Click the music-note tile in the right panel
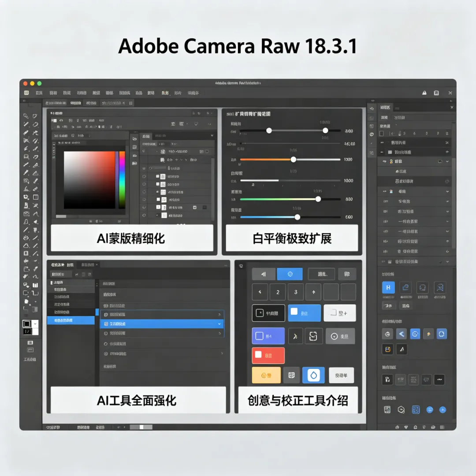The height and width of the screenshot is (476, 476). [x=388, y=379]
